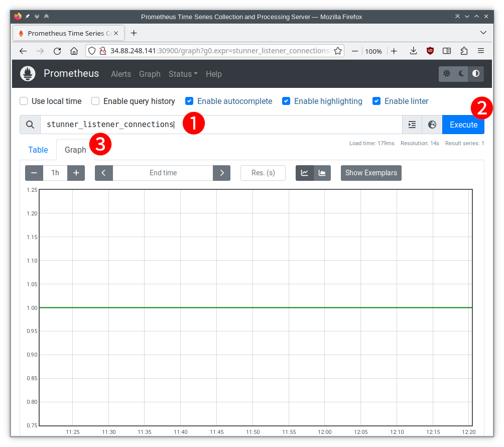Click the green series line on graph
The image size is (504, 447).
tap(256, 308)
